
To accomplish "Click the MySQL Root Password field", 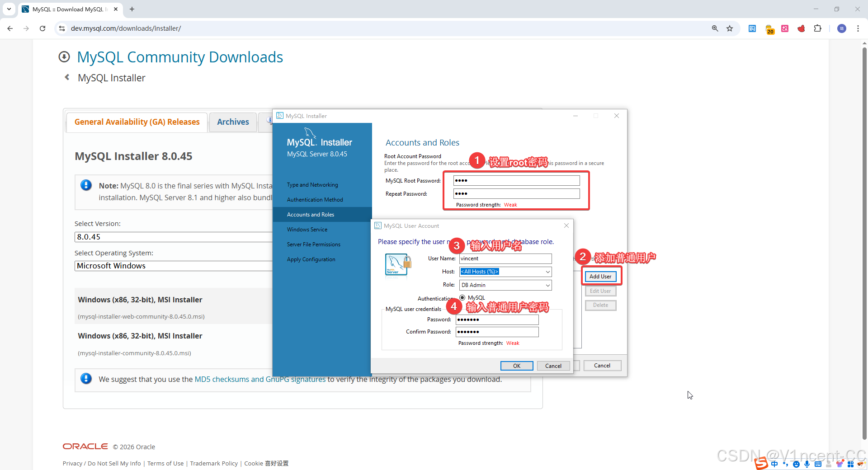I will (x=516, y=181).
